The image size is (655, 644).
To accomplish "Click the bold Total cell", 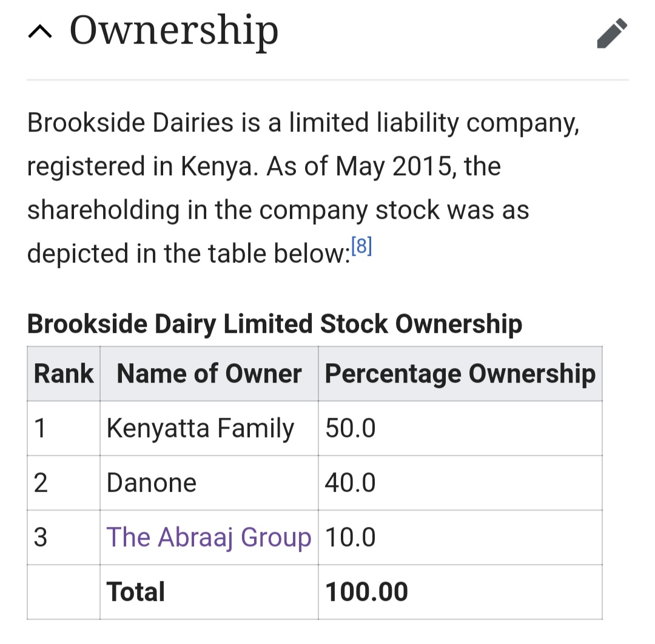I will pyautogui.click(x=136, y=592).
